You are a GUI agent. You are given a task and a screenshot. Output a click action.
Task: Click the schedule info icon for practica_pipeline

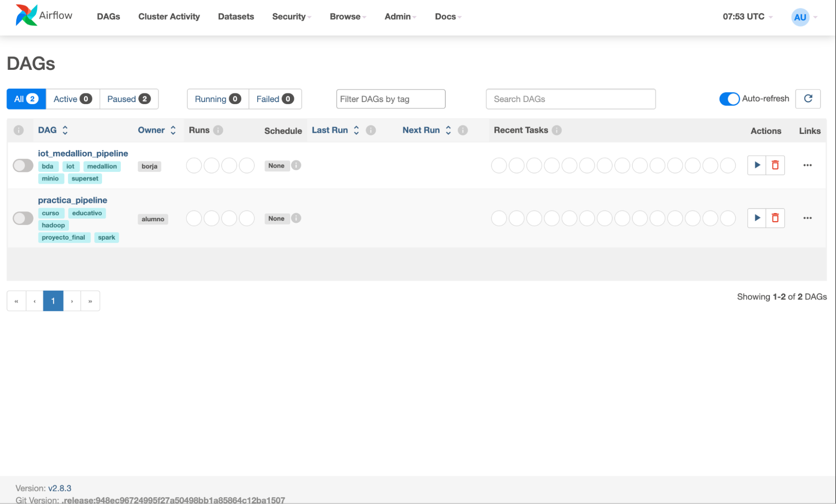(296, 218)
